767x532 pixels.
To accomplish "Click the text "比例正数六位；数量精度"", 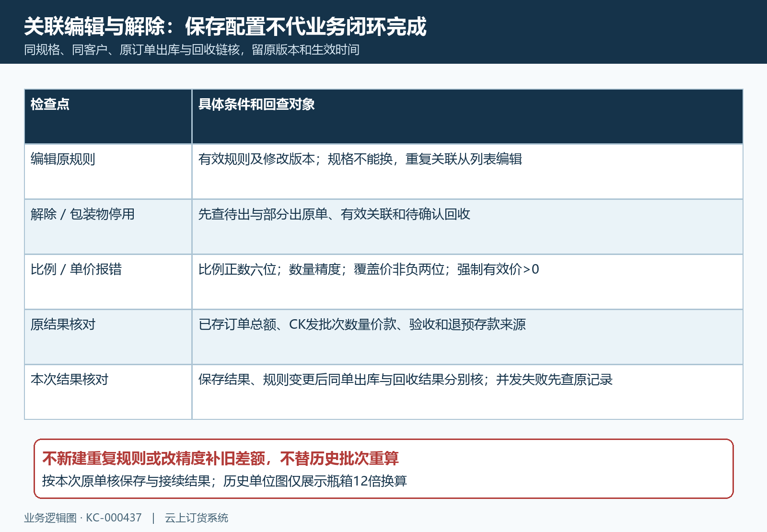I will [x=269, y=269].
